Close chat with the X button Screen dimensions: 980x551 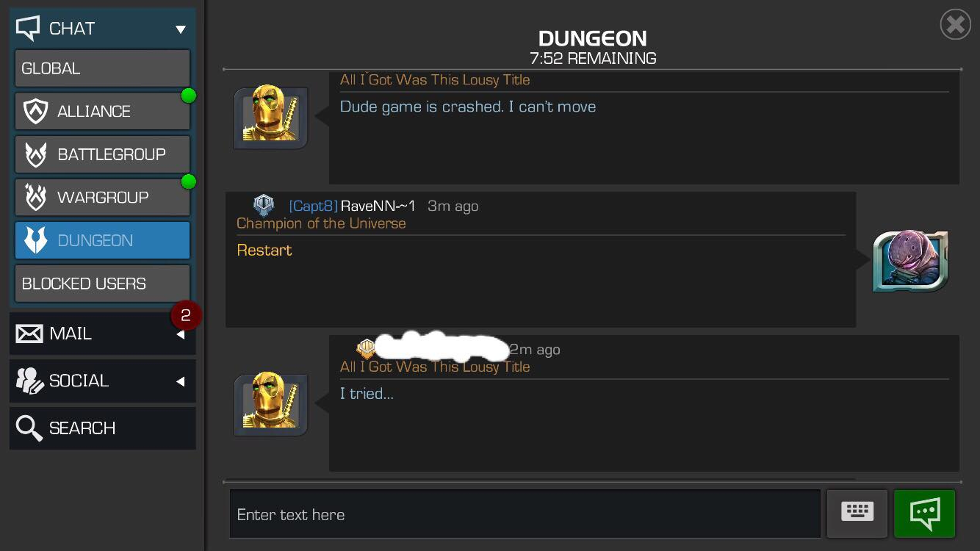click(955, 25)
